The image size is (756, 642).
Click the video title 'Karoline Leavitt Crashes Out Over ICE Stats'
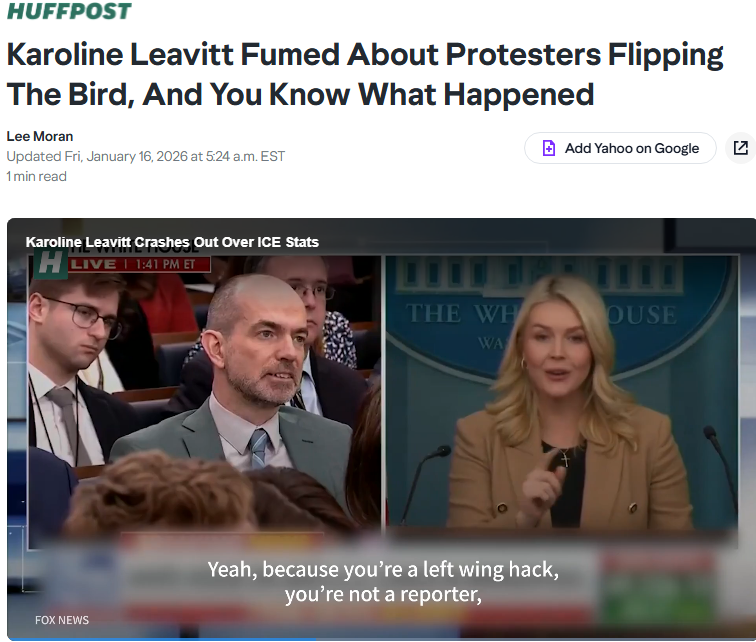[172, 242]
